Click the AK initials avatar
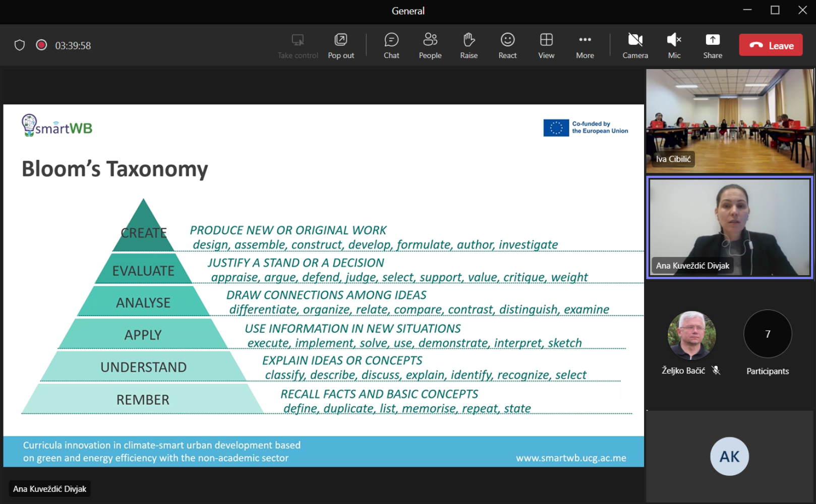This screenshot has height=504, width=816. coord(729,457)
